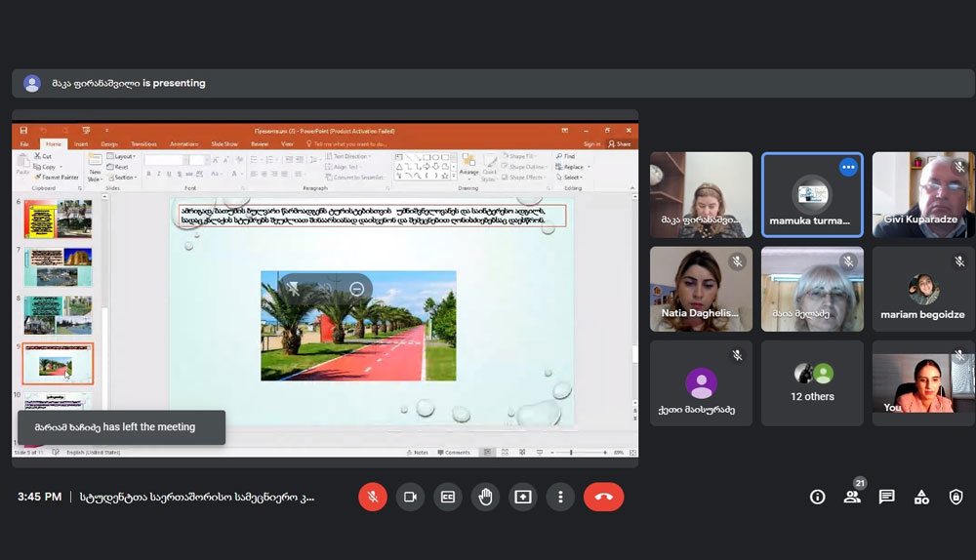Click the minus icon over the slide picture
976x560 pixels.
(357, 289)
